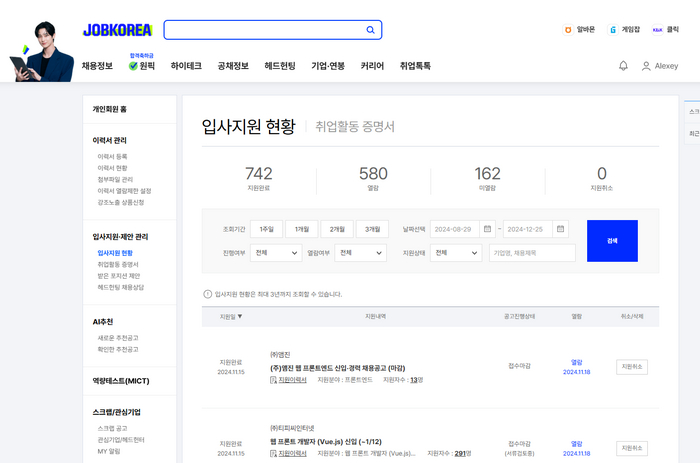Select the 1주일 period option

(x=264, y=228)
